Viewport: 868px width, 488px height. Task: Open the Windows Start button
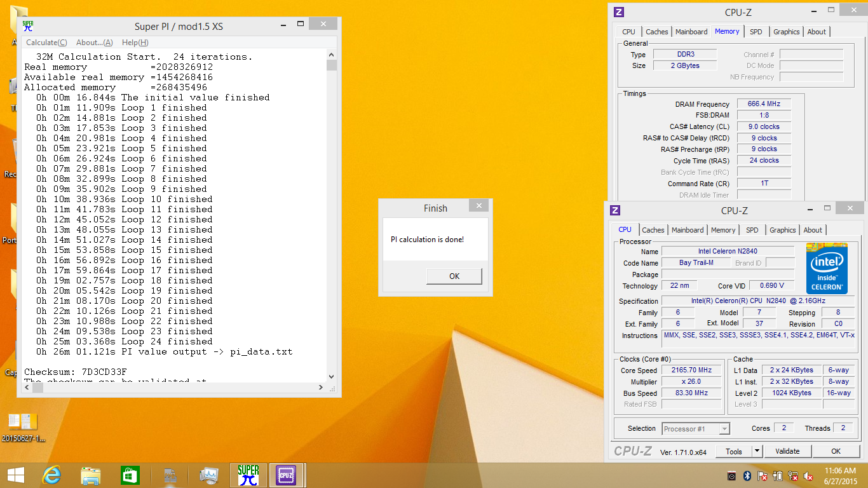15,475
